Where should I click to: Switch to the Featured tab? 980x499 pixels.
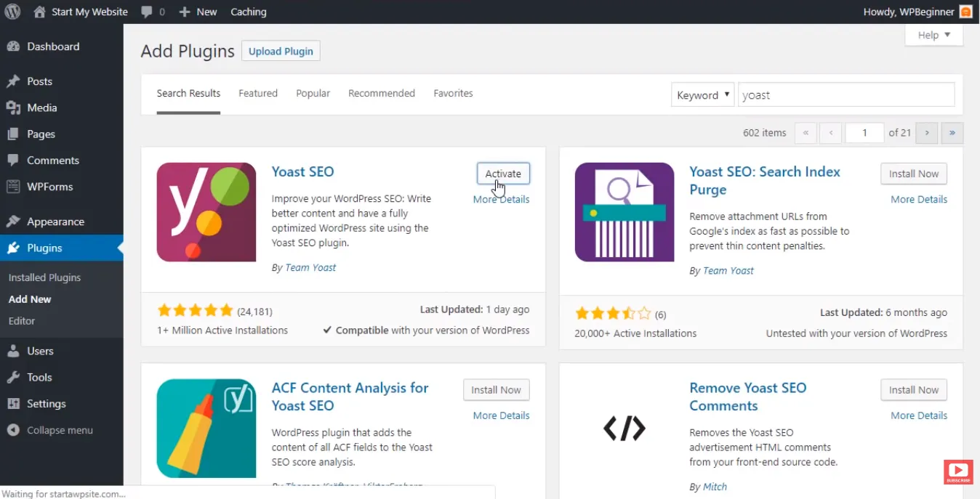258,93
